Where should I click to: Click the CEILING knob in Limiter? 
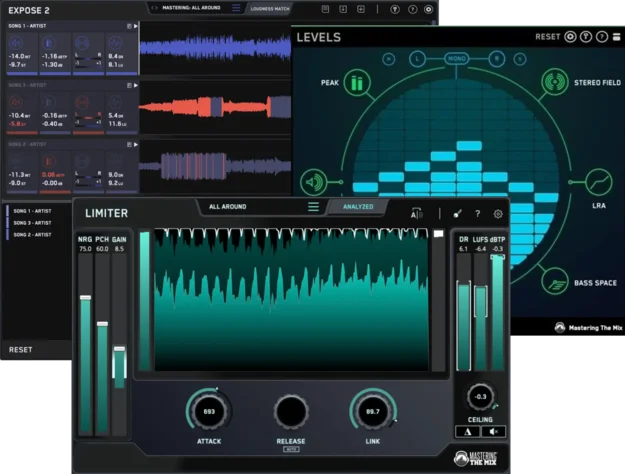(480, 397)
